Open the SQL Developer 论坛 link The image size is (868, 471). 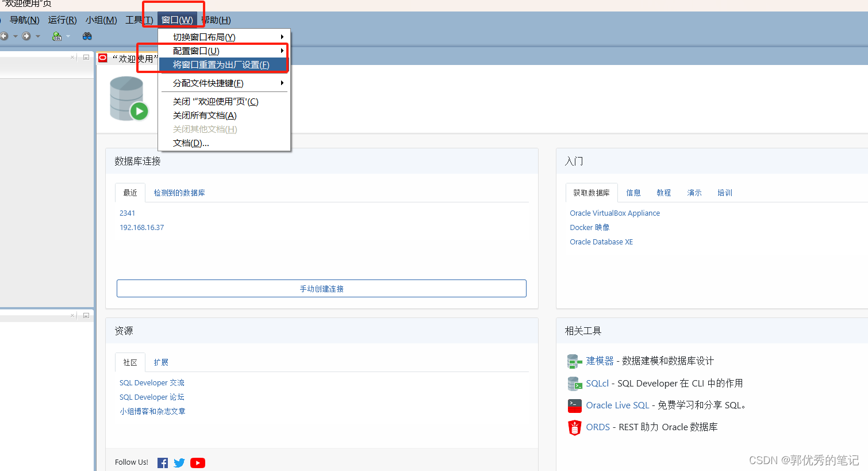pyautogui.click(x=152, y=397)
